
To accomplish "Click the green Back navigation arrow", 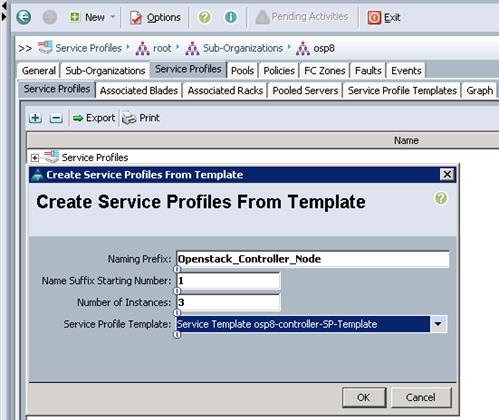I will (24, 17).
